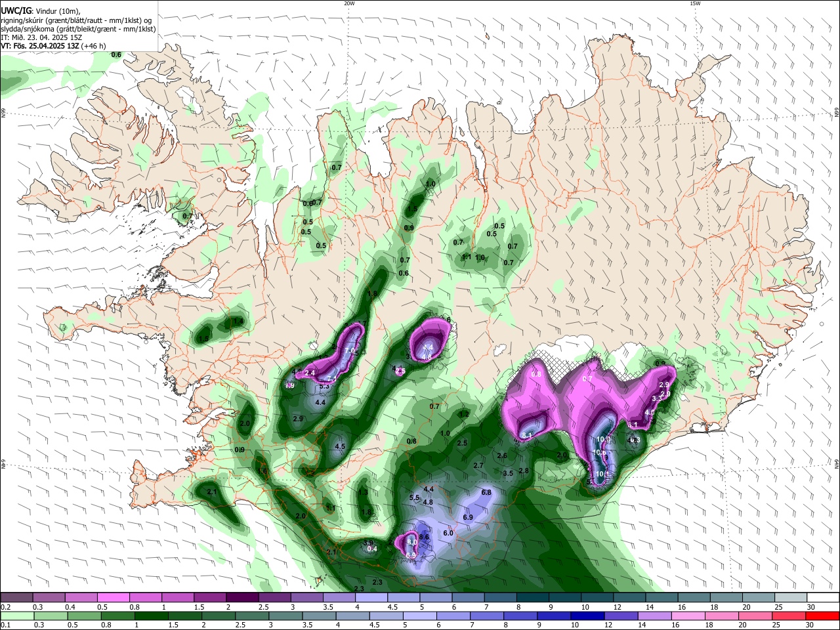Click the 5.3 precipitation value on the map
Screen dimensions: 840x630
pos(324,386)
